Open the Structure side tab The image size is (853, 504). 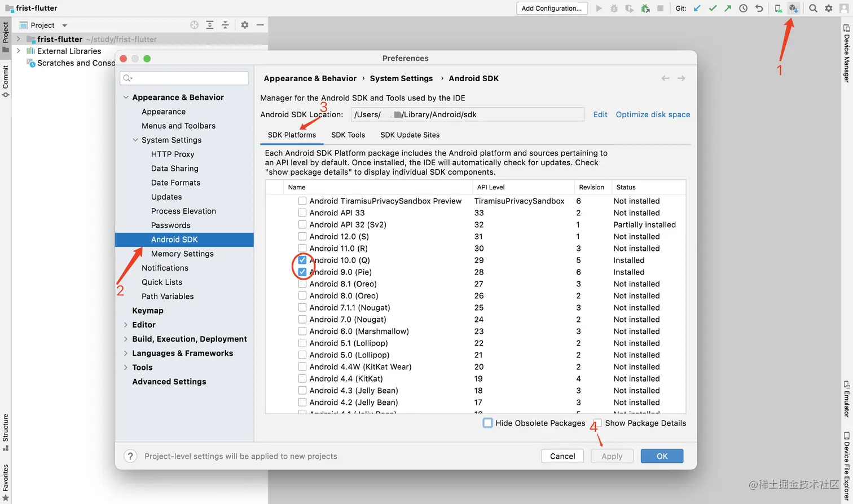tap(6, 432)
